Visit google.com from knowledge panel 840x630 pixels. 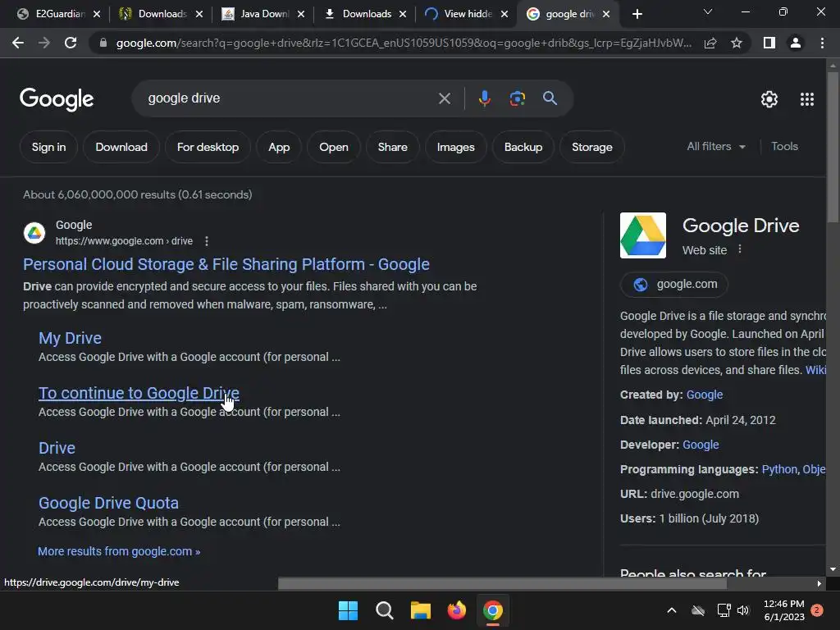click(x=674, y=284)
